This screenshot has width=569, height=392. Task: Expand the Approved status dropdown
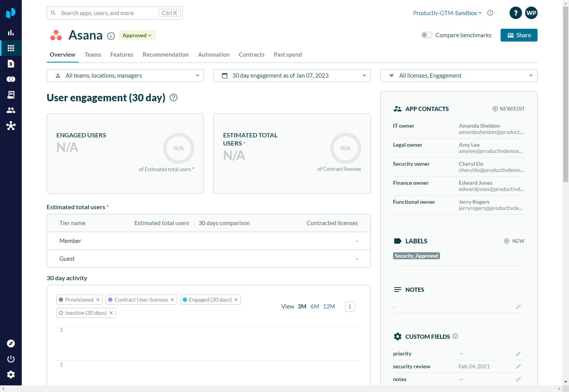point(137,35)
